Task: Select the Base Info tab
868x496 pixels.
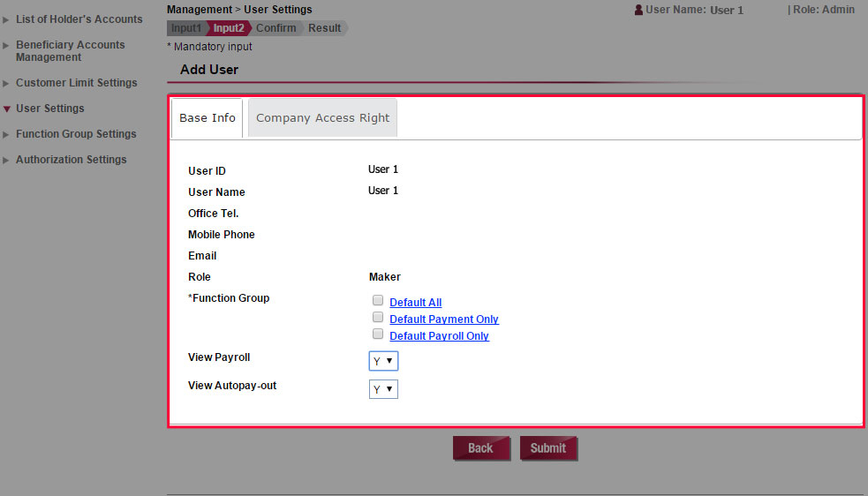Action: [x=208, y=118]
